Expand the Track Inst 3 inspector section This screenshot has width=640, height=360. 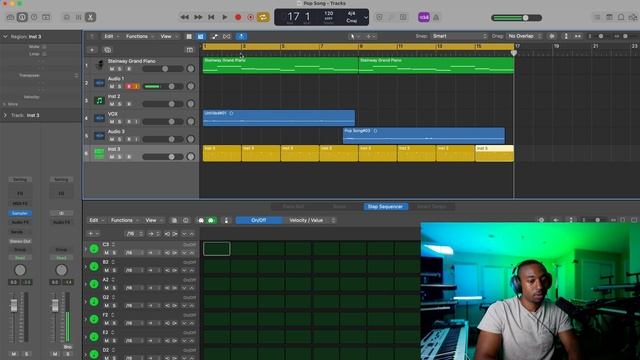(x=5, y=115)
